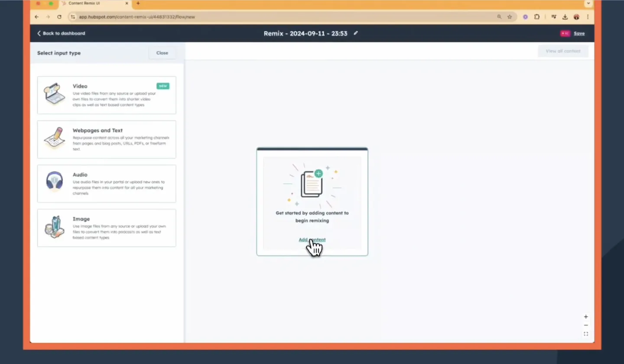624x364 pixels.
Task: Close the Select input type panel
Action: tap(162, 53)
